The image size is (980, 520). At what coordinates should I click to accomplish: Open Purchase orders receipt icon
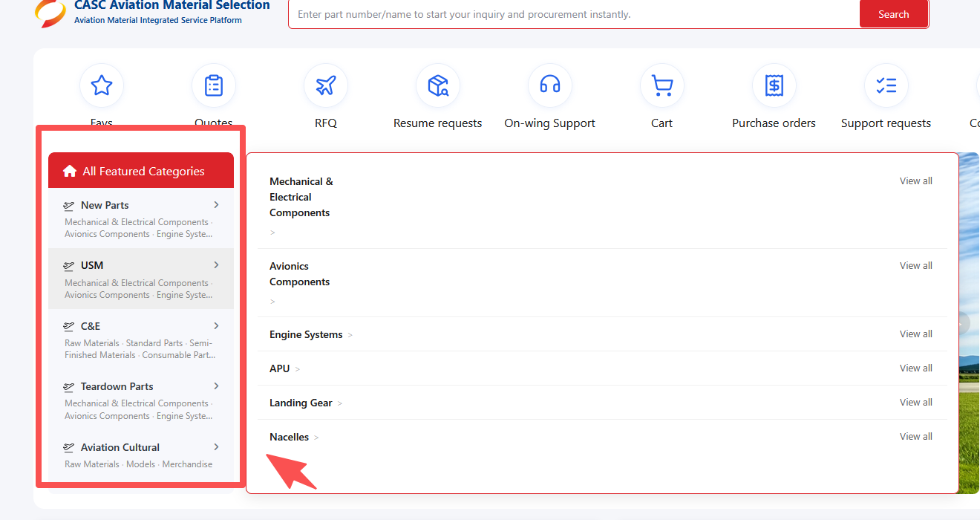click(774, 85)
